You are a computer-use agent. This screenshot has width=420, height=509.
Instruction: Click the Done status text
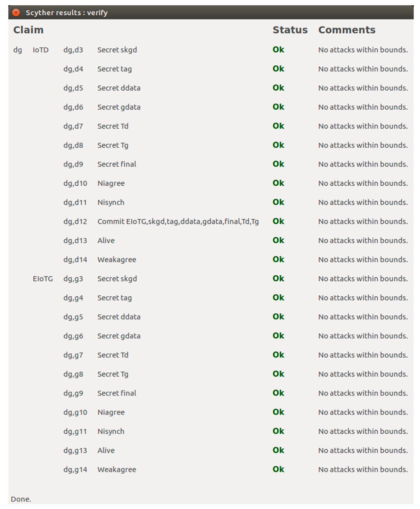coord(21,499)
